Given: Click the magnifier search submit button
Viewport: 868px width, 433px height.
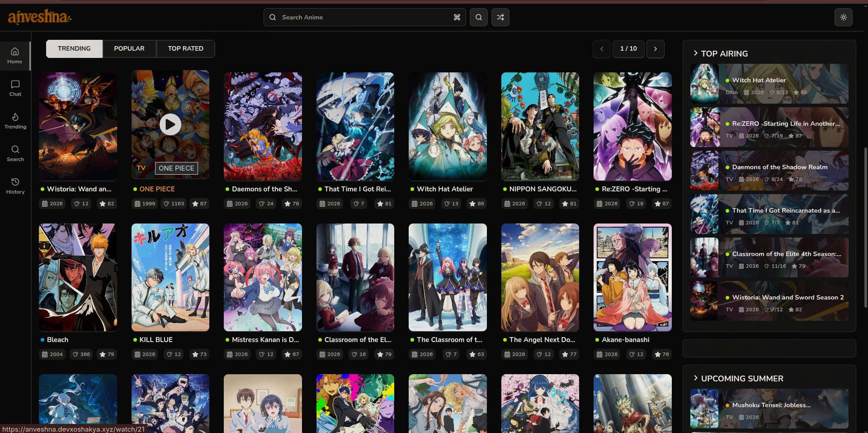Looking at the screenshot, I should [x=478, y=17].
